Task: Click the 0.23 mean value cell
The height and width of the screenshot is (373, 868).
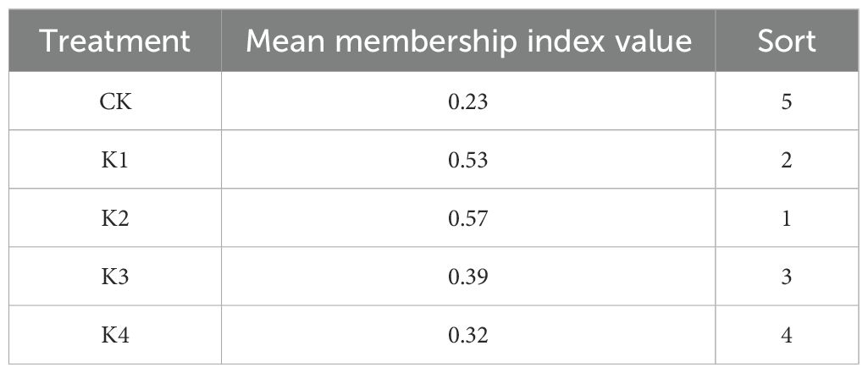Action: coord(470,101)
